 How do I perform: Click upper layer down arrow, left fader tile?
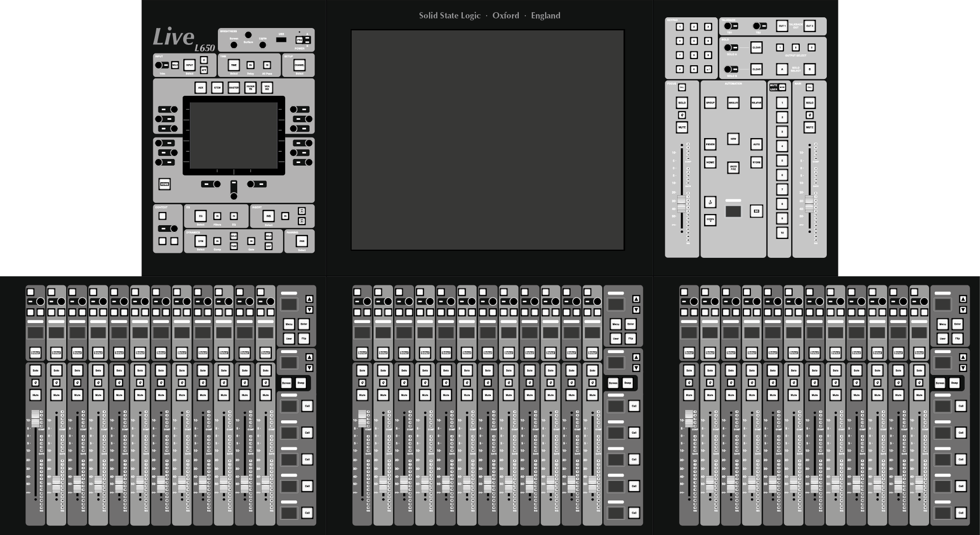tap(309, 310)
